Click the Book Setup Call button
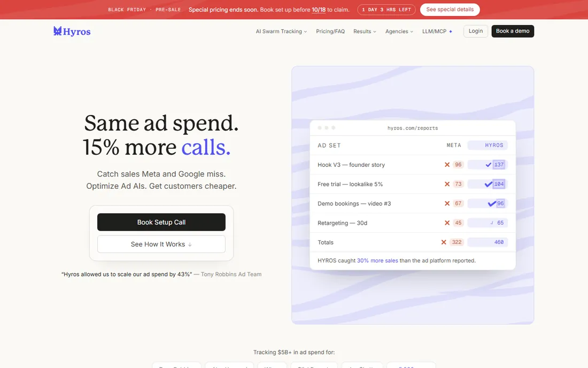The height and width of the screenshot is (368, 588). [161, 222]
